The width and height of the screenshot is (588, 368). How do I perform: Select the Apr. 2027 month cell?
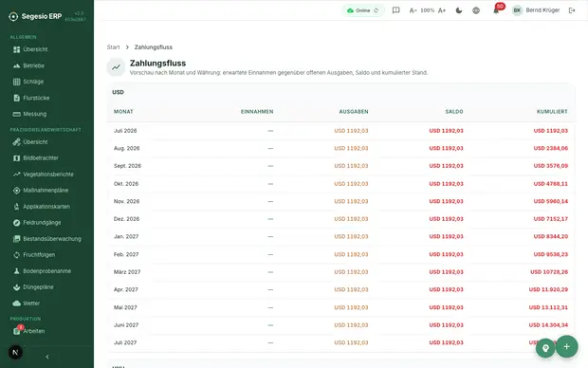click(125, 289)
